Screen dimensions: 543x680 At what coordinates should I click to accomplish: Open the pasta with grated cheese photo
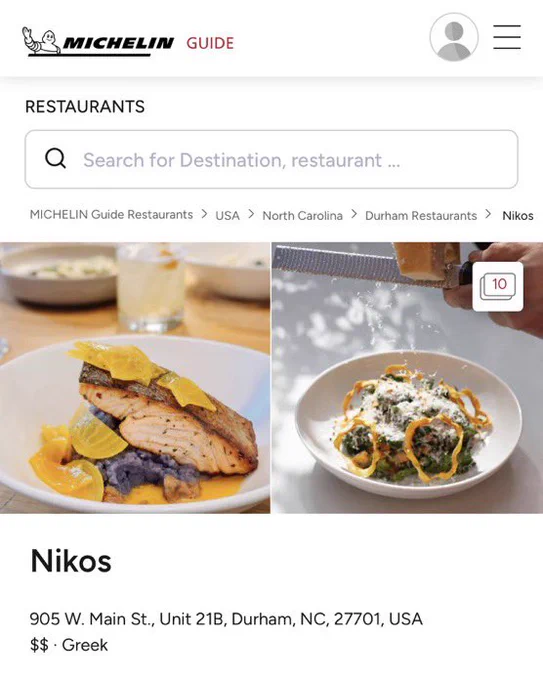(x=407, y=378)
